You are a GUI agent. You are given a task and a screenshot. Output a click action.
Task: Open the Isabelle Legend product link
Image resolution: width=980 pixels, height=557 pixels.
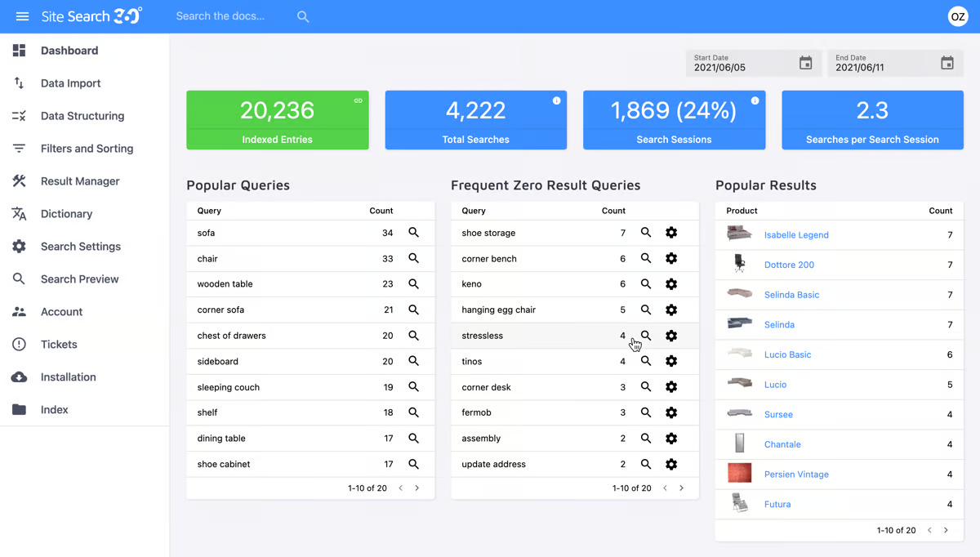click(x=796, y=234)
